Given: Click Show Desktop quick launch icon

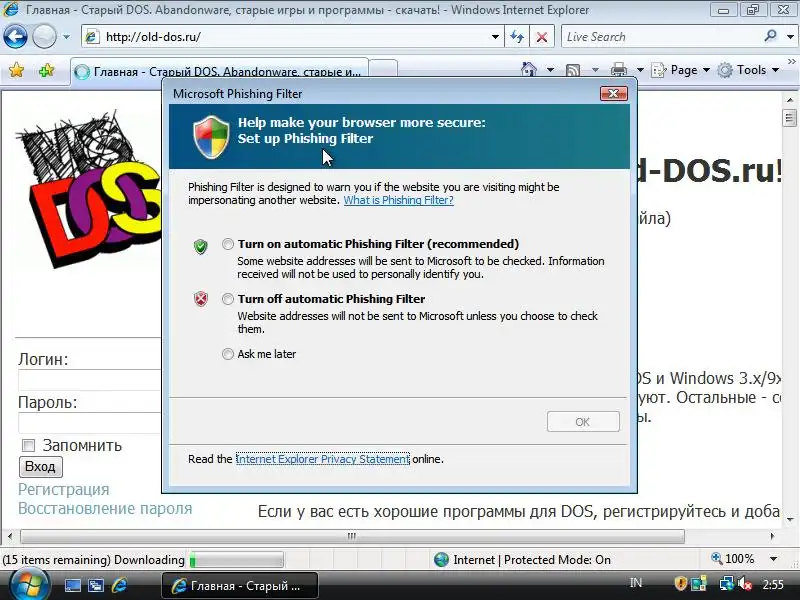Looking at the screenshot, I should point(72,586).
